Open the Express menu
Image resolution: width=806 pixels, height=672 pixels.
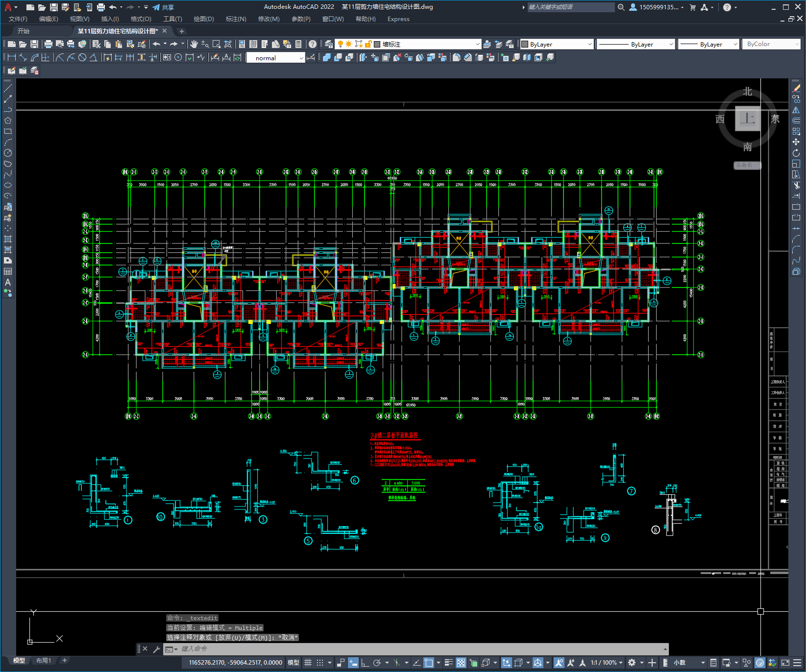coord(398,19)
